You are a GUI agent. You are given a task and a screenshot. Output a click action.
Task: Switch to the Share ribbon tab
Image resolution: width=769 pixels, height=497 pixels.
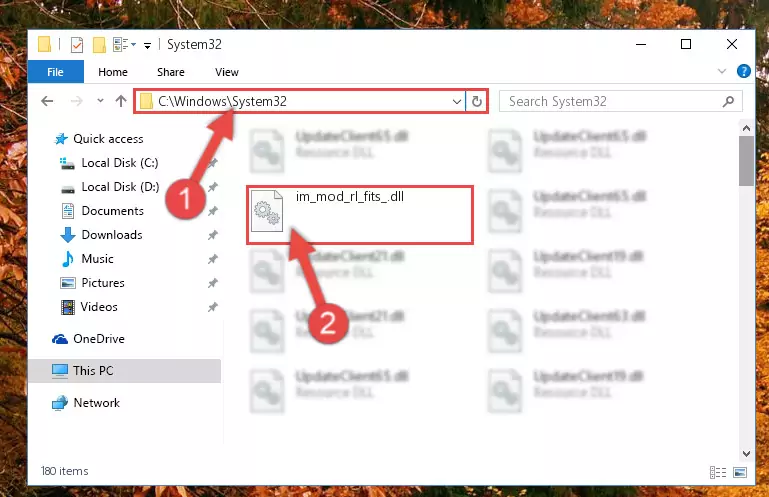[171, 72]
